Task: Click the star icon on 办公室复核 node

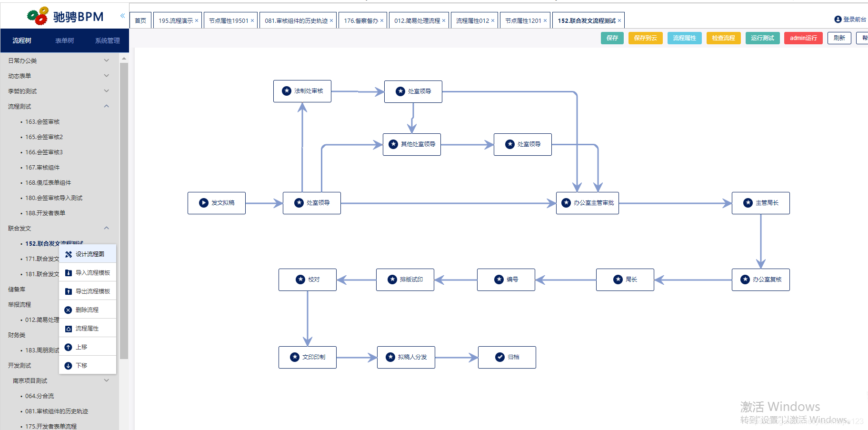Action: [x=745, y=280]
